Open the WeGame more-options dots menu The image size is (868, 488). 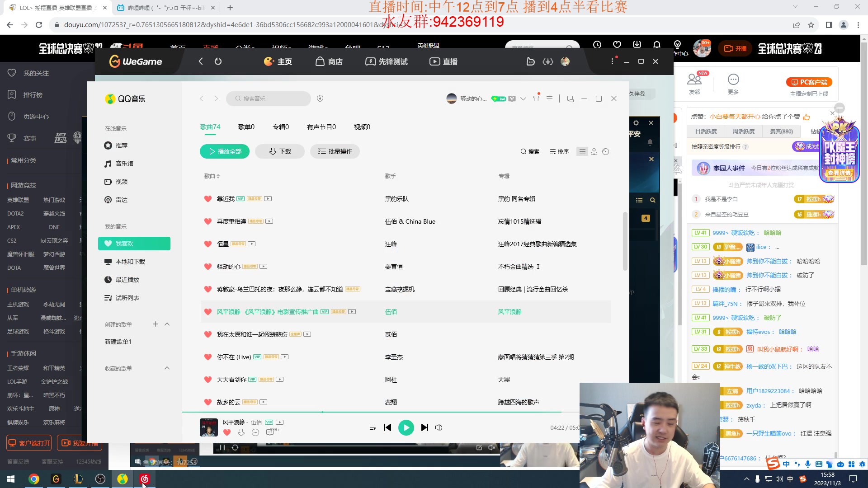[x=613, y=61]
